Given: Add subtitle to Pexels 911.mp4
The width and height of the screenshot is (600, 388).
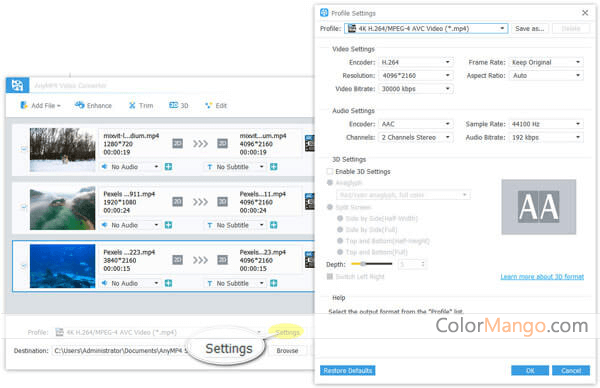Looking at the screenshot, I should coord(273,225).
